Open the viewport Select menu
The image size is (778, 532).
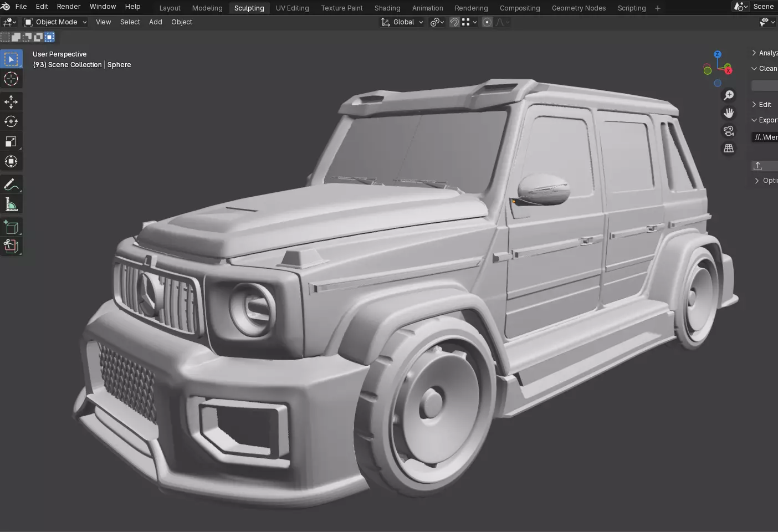click(130, 22)
